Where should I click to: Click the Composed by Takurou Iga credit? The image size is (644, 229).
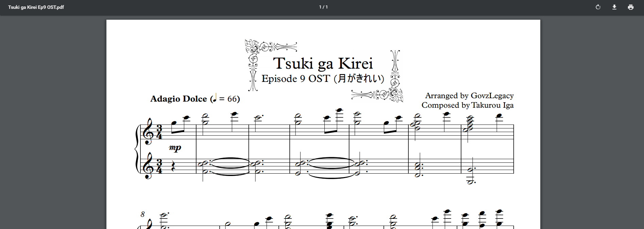468,105
